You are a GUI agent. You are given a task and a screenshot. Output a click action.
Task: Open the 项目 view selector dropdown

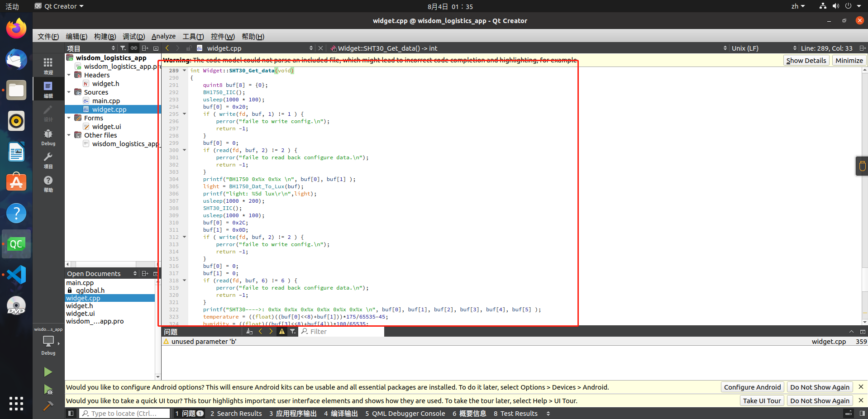(x=91, y=48)
